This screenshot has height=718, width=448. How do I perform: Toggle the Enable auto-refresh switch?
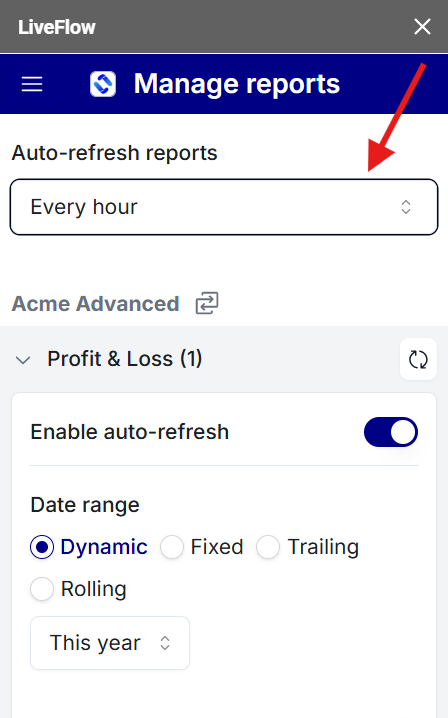click(391, 432)
